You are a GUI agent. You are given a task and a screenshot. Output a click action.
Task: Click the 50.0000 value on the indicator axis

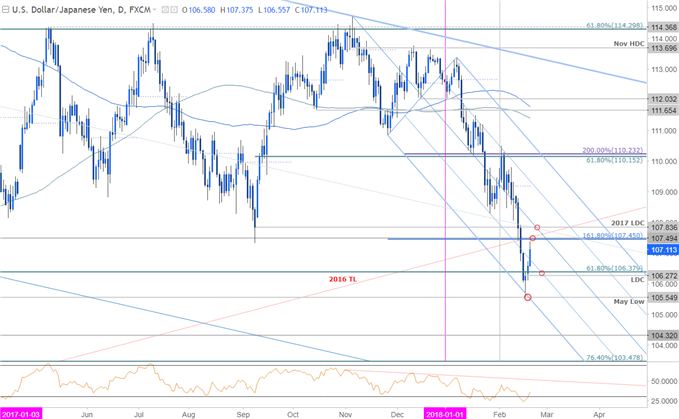[663, 381]
